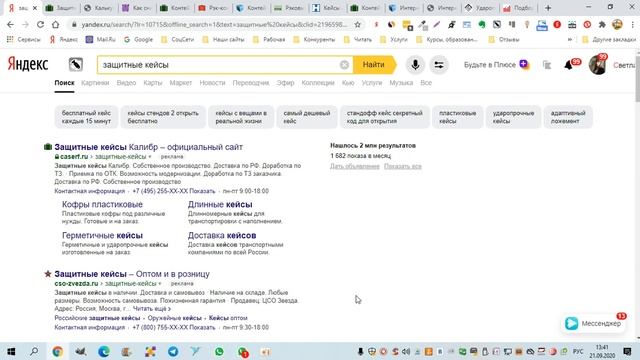The height and width of the screenshot is (360, 640).
Task: Open the Chrome three-dot menu
Action: click(632, 25)
